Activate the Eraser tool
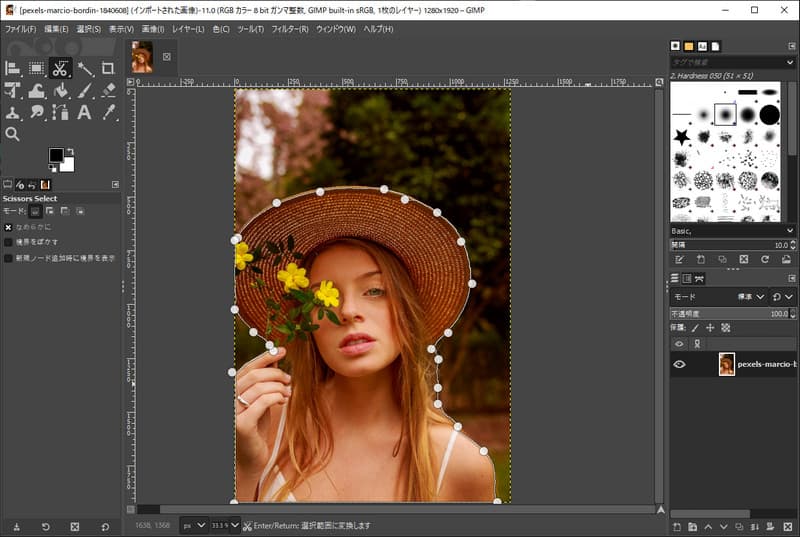The image size is (800, 537). 108,90
